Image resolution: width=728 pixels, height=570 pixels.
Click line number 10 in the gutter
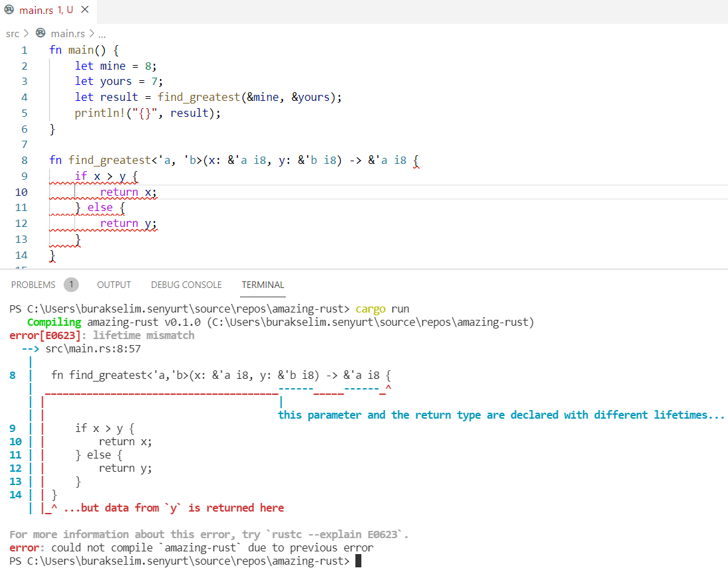(21, 192)
